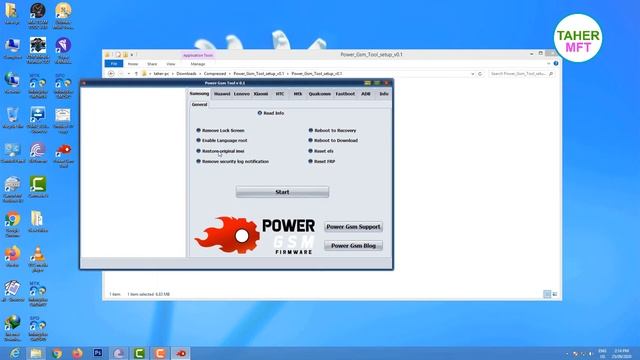The width and height of the screenshot is (640, 360).
Task: Switch to the Fastboot tab
Action: coord(345,94)
